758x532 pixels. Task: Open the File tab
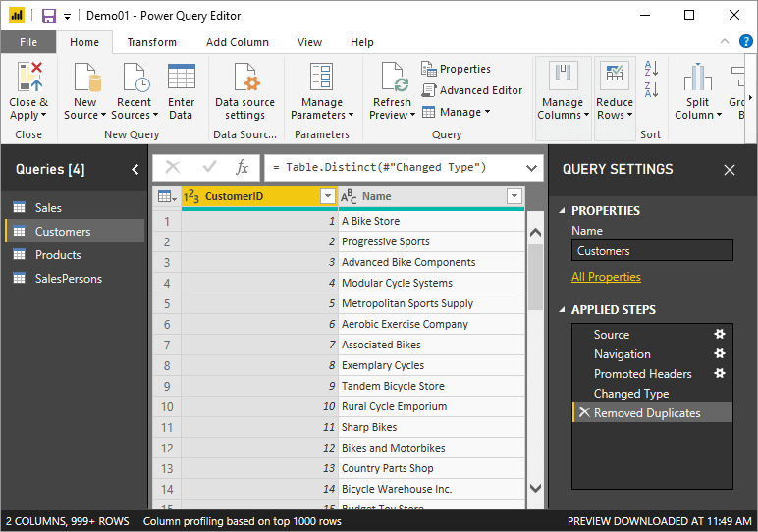(x=28, y=42)
